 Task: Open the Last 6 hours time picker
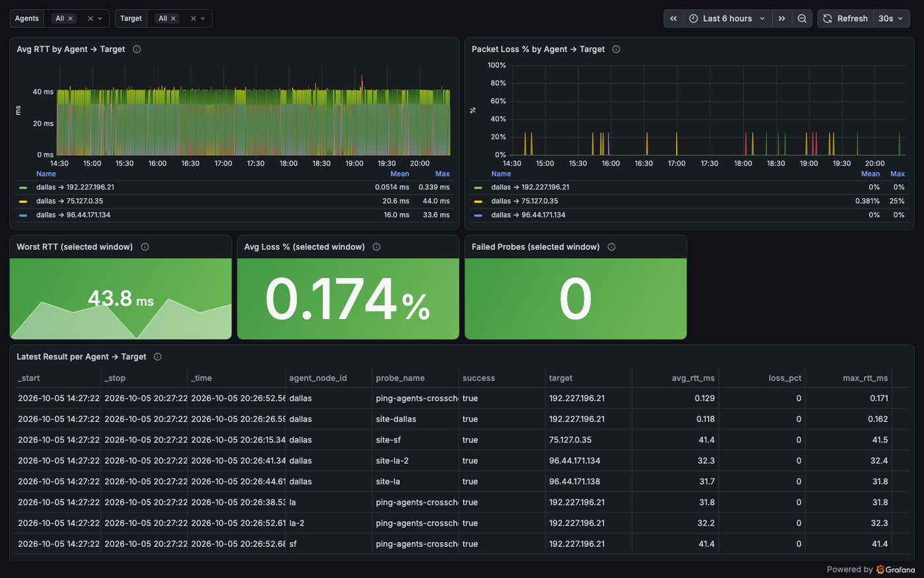point(727,18)
